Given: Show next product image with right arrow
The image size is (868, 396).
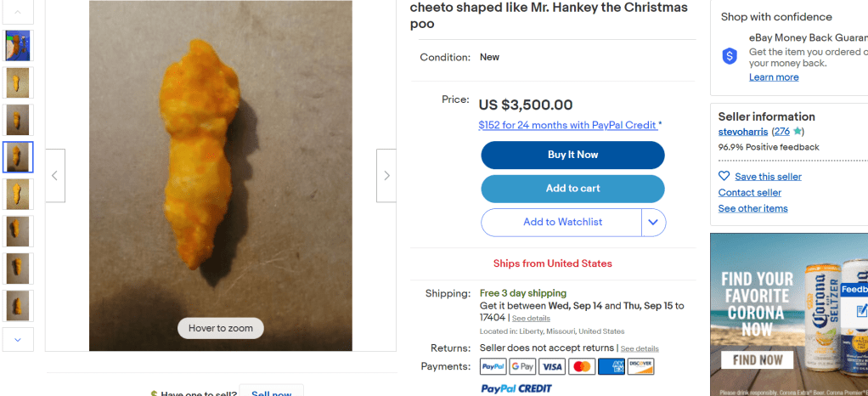Looking at the screenshot, I should [386, 176].
